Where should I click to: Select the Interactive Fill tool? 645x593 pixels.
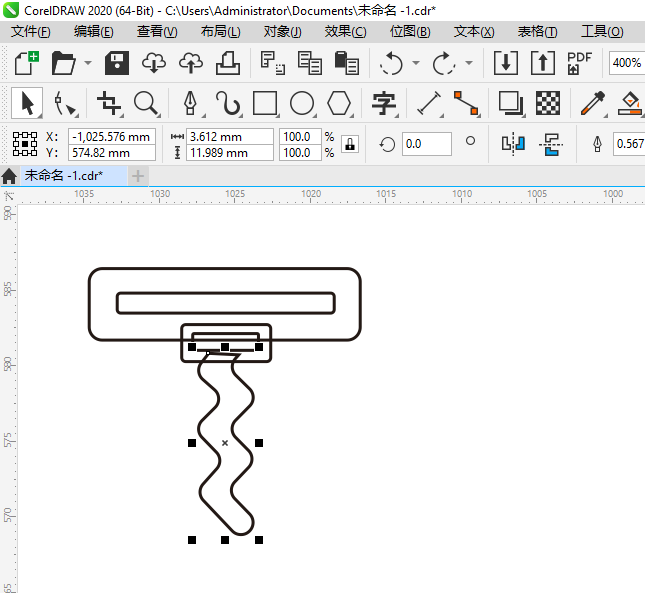[631, 103]
